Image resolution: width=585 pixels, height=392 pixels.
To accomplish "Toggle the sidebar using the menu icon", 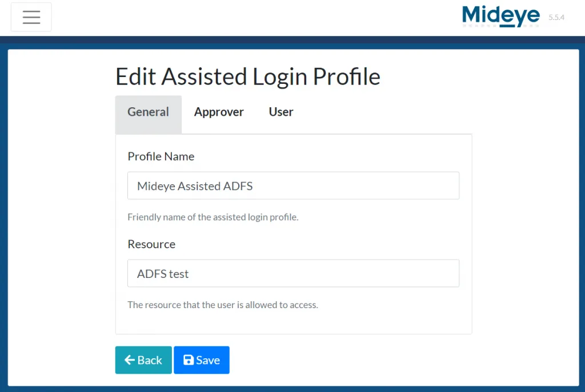I will click(x=31, y=17).
